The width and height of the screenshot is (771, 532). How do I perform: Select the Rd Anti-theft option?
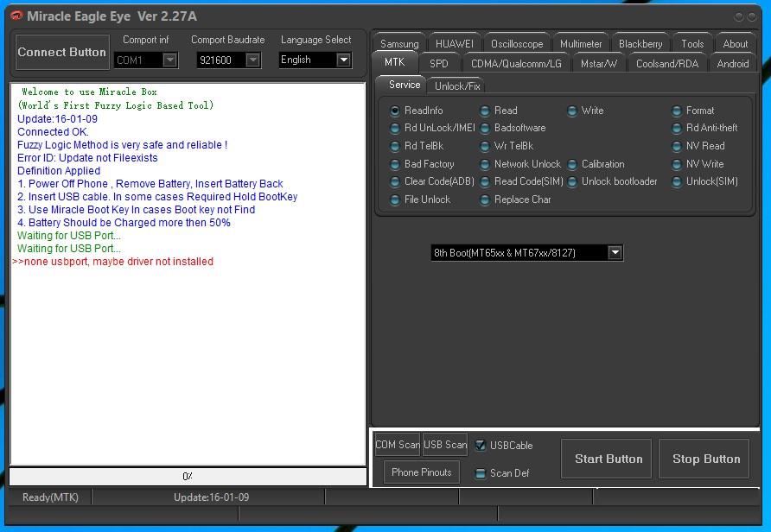pos(704,128)
